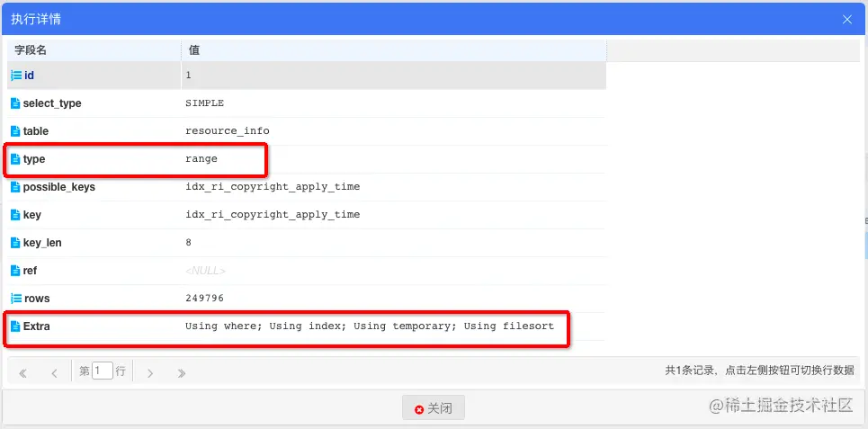868x429 pixels.
Task: Click the 字段名 column header
Action: [x=94, y=50]
